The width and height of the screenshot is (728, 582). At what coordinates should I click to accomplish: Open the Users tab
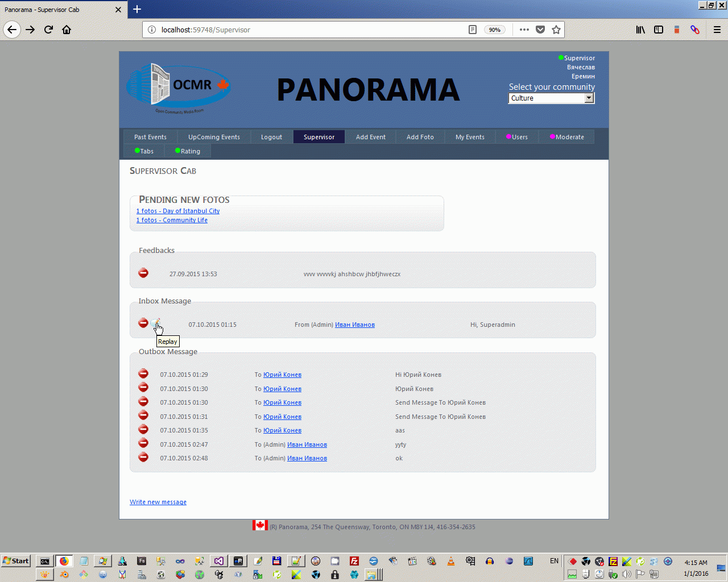517,137
